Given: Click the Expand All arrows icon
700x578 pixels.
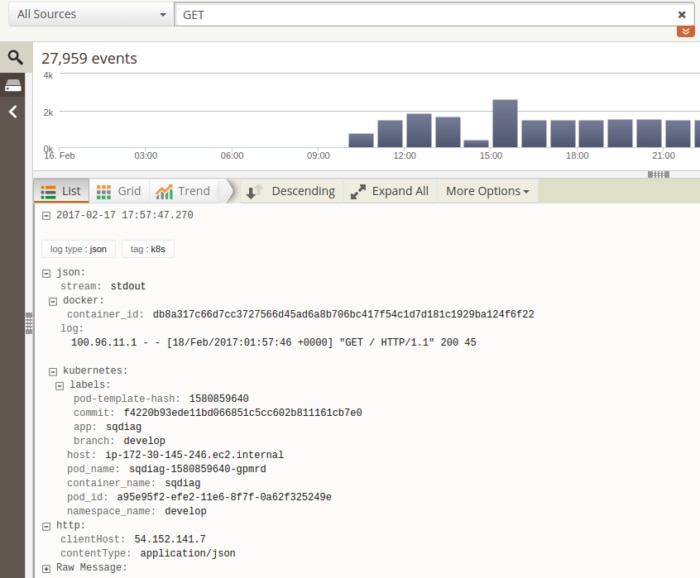Looking at the screenshot, I should [358, 191].
